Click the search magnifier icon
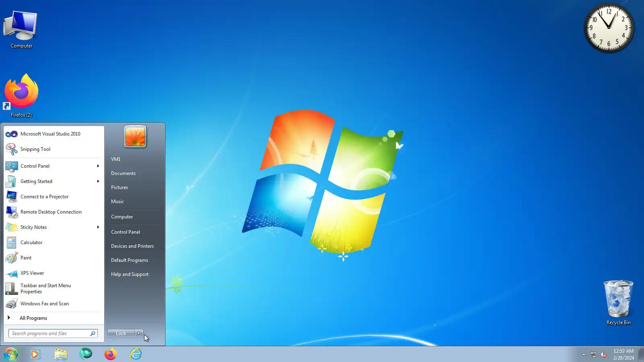The width and height of the screenshot is (644, 362). (93, 333)
